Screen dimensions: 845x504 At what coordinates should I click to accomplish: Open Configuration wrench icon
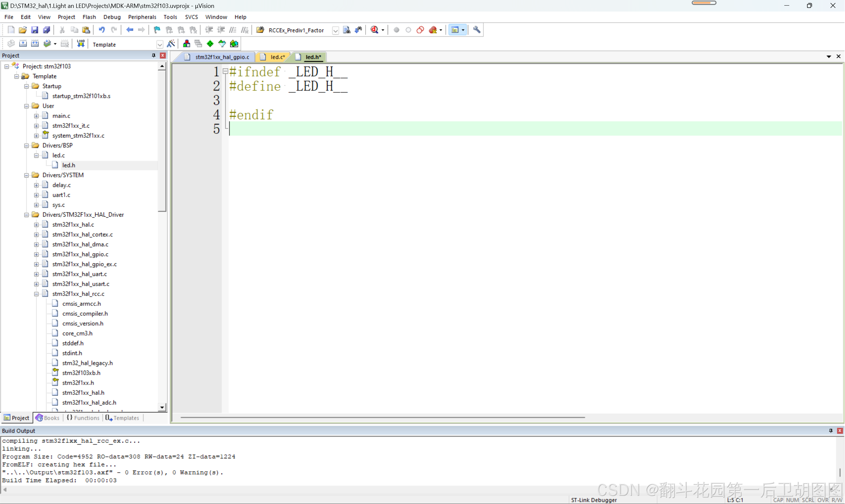click(x=476, y=30)
